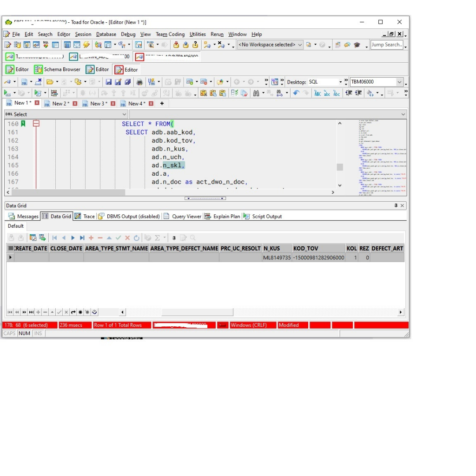Go to last record in grid toolbar

pos(82,238)
